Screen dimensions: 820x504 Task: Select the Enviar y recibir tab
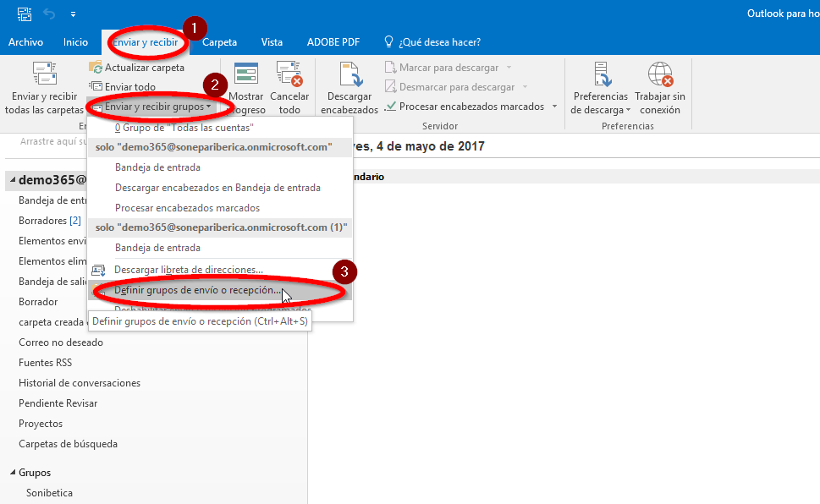pyautogui.click(x=146, y=42)
